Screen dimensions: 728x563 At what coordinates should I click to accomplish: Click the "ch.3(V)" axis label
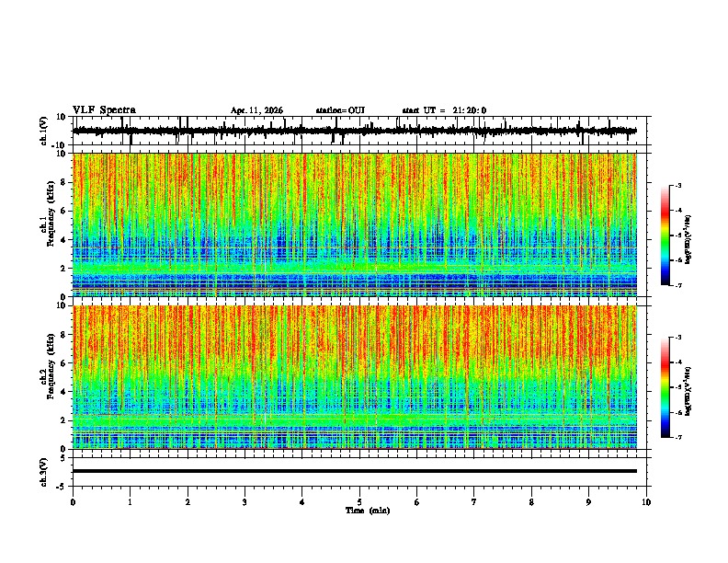point(44,472)
